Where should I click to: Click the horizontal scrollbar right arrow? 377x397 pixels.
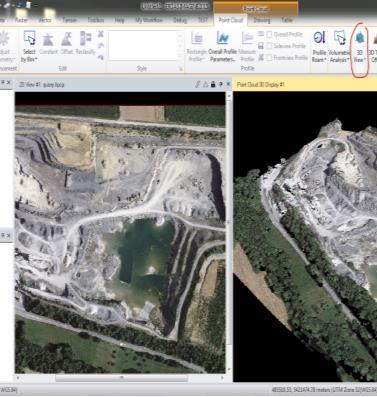222,378
